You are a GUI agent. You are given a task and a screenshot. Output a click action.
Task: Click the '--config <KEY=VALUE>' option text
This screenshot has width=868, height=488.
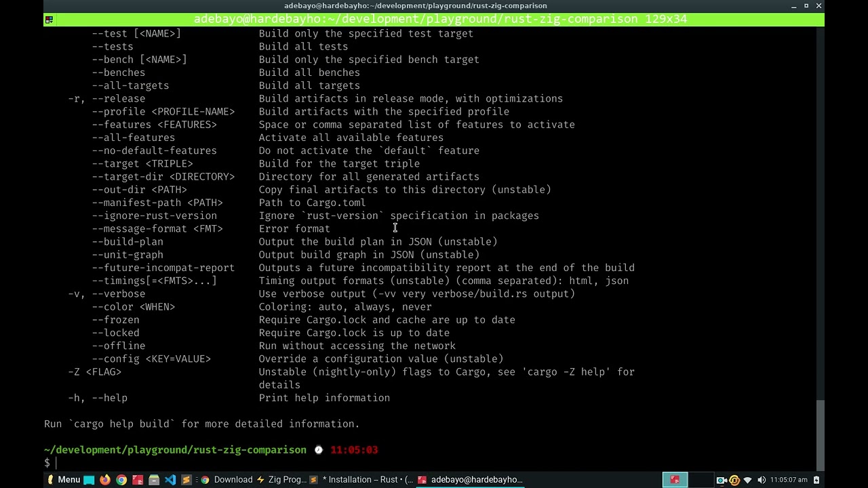click(x=151, y=359)
